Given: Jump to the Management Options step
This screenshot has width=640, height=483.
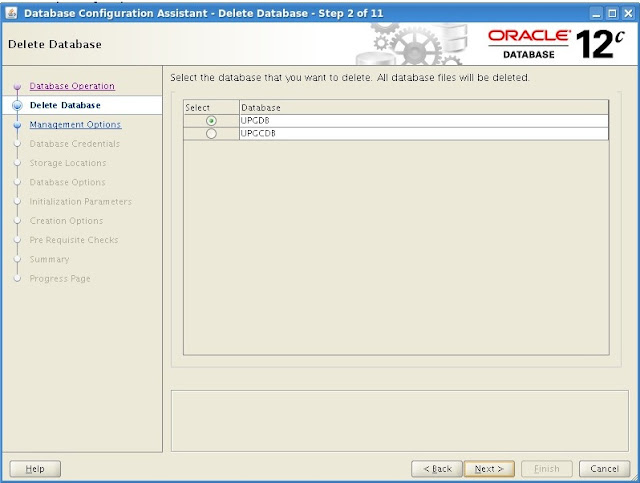Looking at the screenshot, I should pyautogui.click(x=75, y=124).
